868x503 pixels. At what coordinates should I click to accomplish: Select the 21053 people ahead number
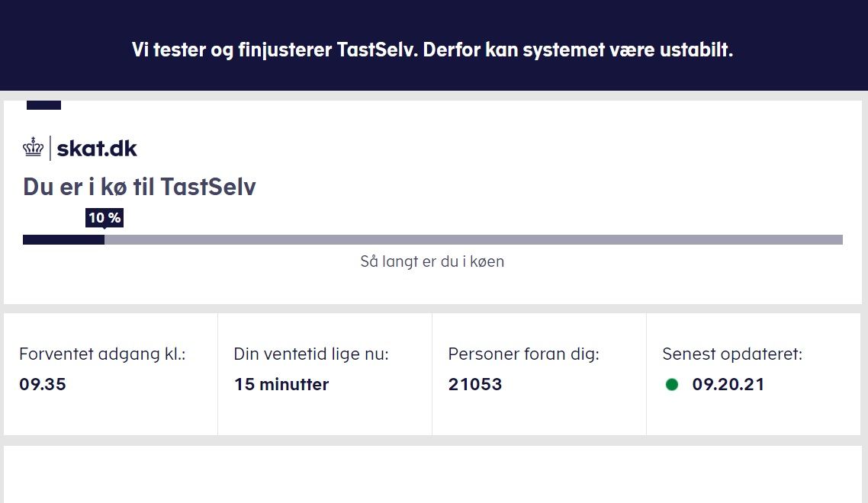(475, 384)
